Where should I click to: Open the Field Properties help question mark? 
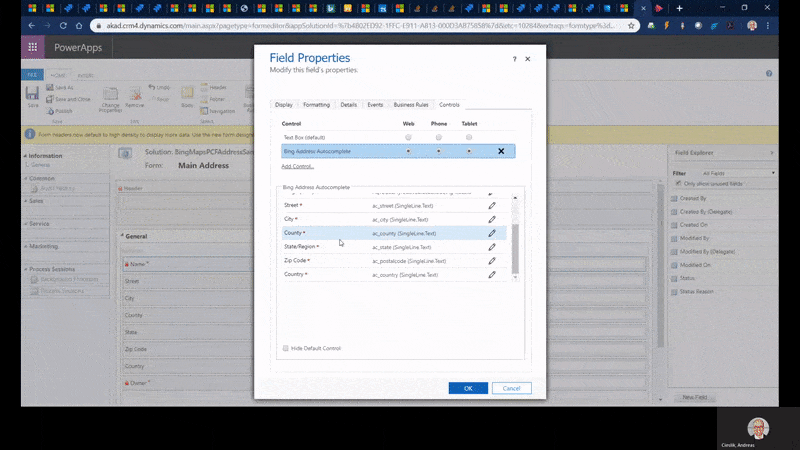coord(514,59)
